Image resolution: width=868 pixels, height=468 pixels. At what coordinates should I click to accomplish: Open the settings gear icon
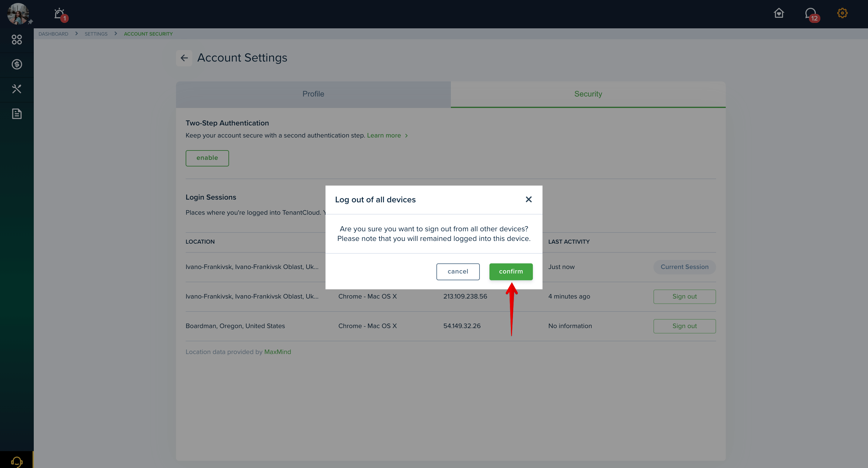pyautogui.click(x=842, y=13)
